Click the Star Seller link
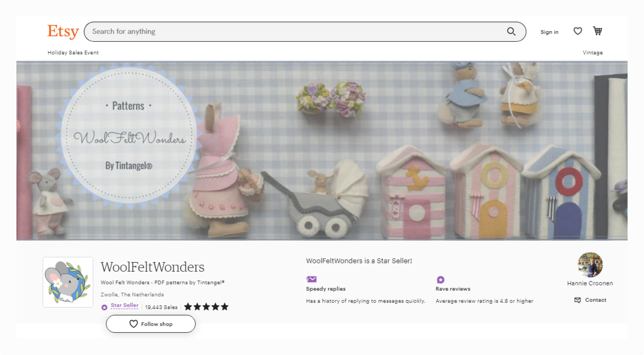Viewport: 644px width, 355px height. click(125, 305)
